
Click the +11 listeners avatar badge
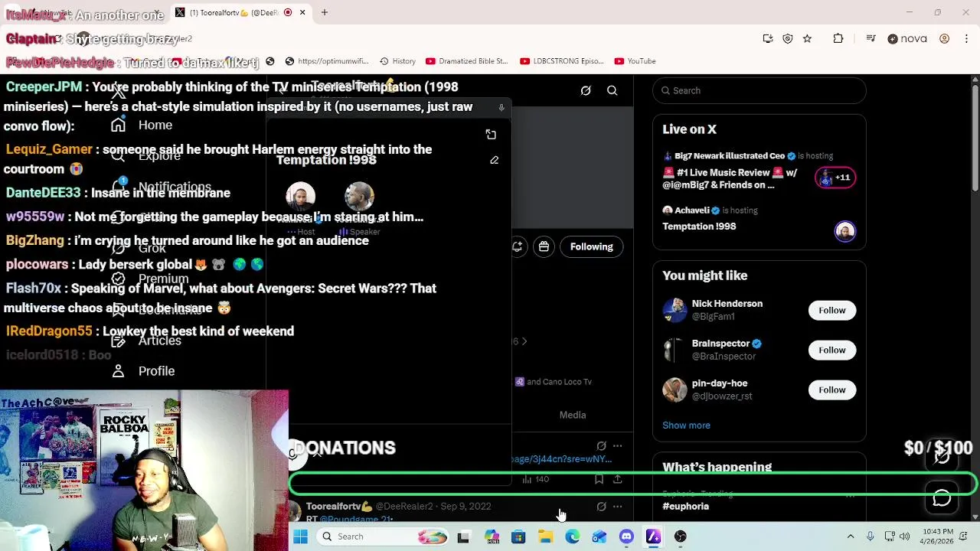[x=835, y=178]
